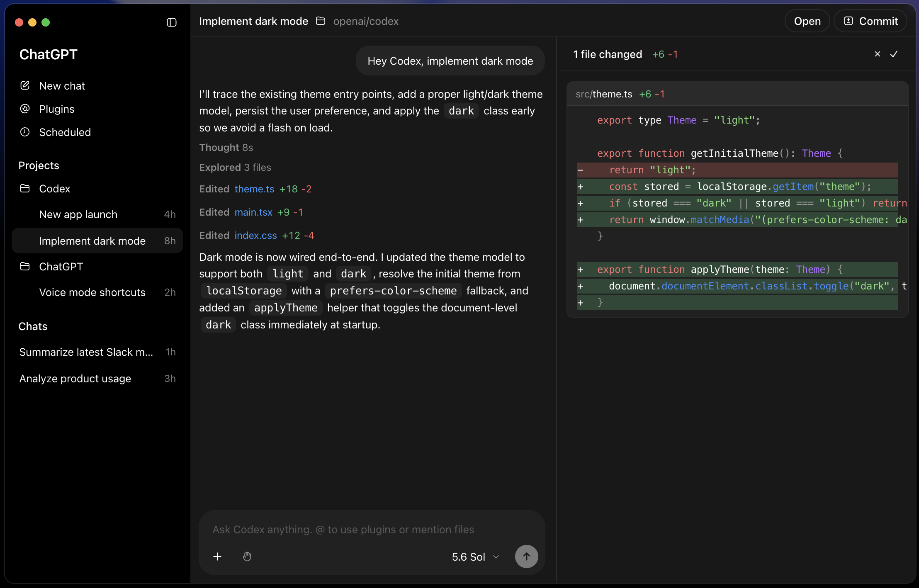This screenshot has height=588, width=919.
Task: Click the 'document.documentElement.classList.toggle' diff line
Action: 737,286
